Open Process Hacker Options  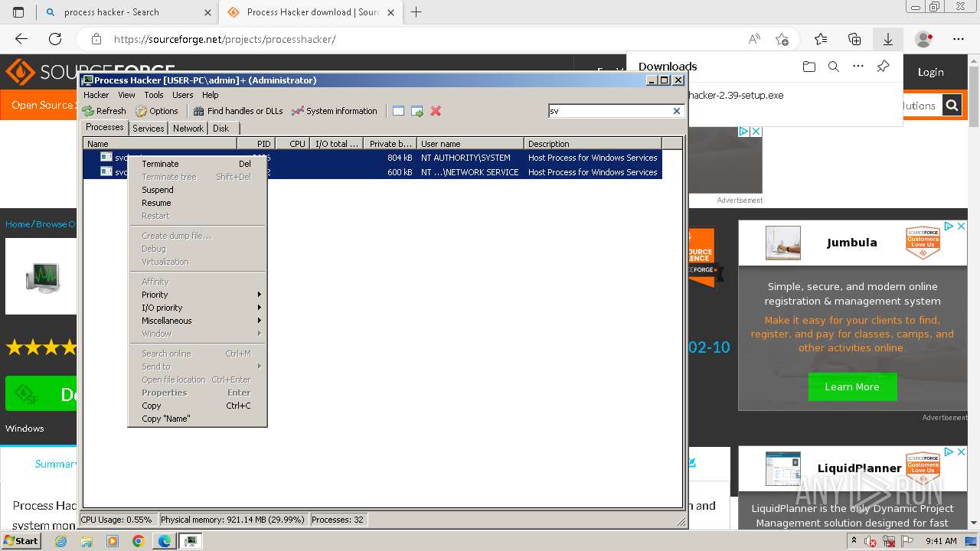tap(157, 111)
